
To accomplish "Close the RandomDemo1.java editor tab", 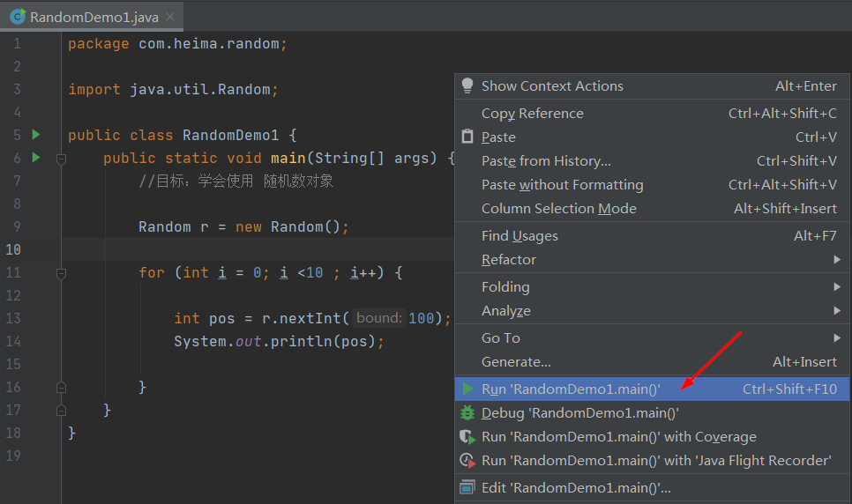I will coord(170,17).
